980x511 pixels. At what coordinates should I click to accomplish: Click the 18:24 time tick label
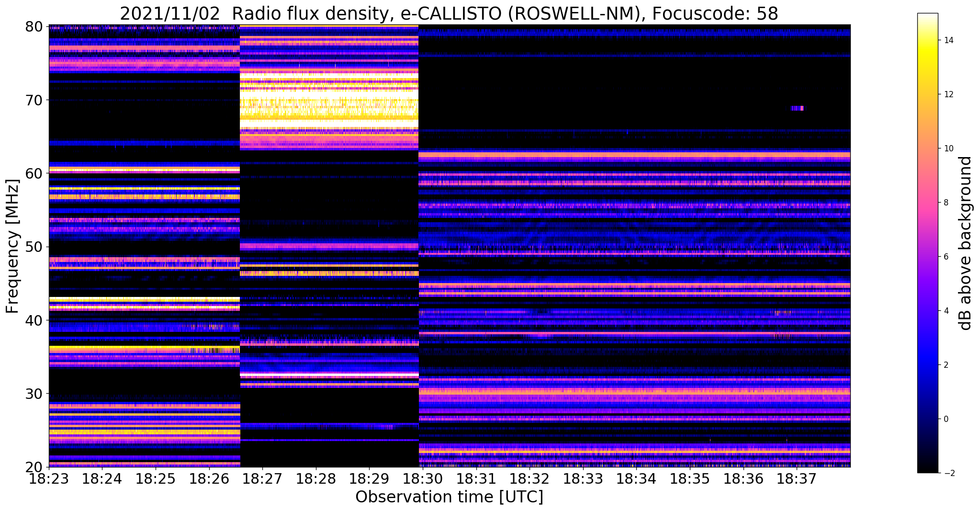tap(102, 478)
